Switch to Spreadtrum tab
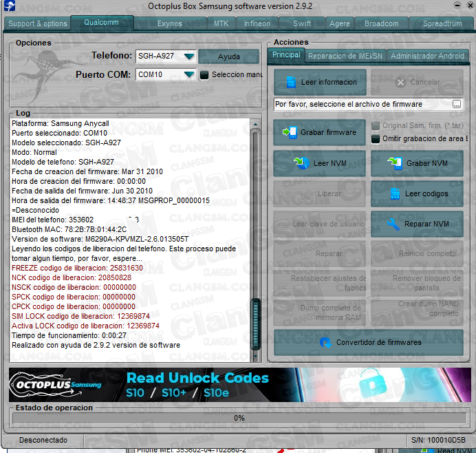Viewport: 476px width, 453px height. (x=442, y=23)
